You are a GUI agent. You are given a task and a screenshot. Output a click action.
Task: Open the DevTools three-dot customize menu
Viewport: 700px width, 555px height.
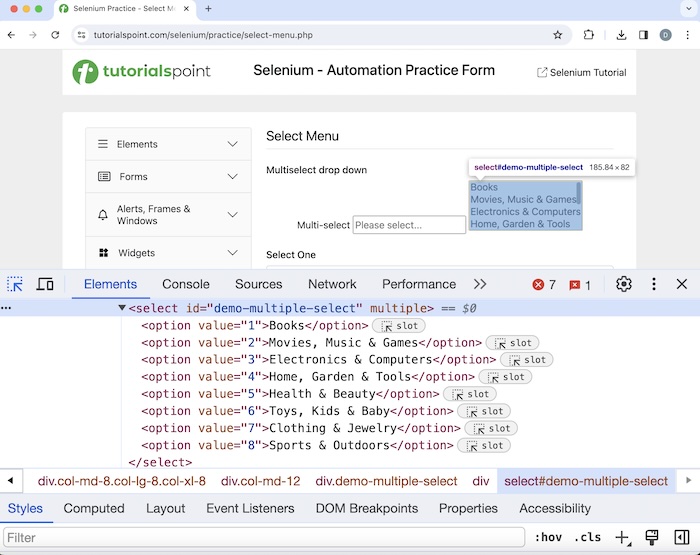(652, 284)
